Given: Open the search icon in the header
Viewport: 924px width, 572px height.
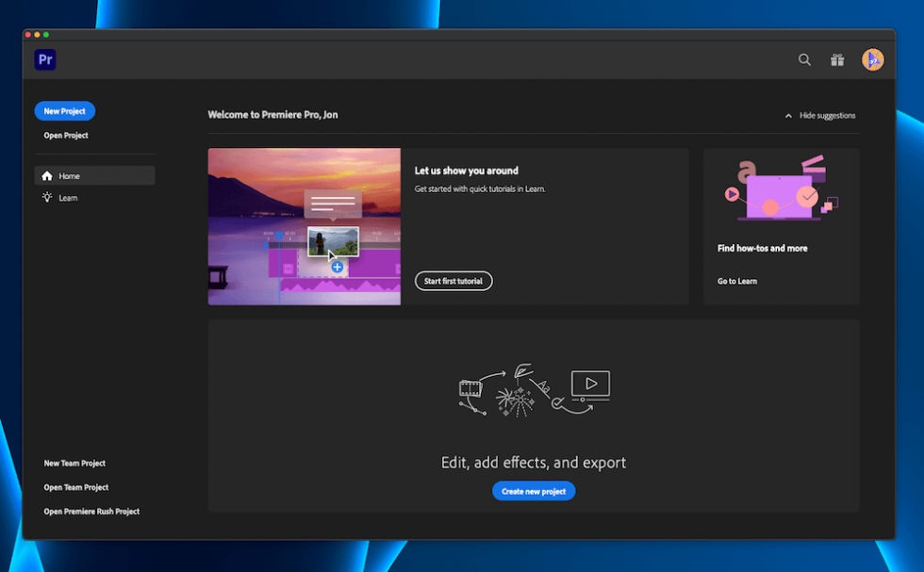Looking at the screenshot, I should (x=804, y=59).
